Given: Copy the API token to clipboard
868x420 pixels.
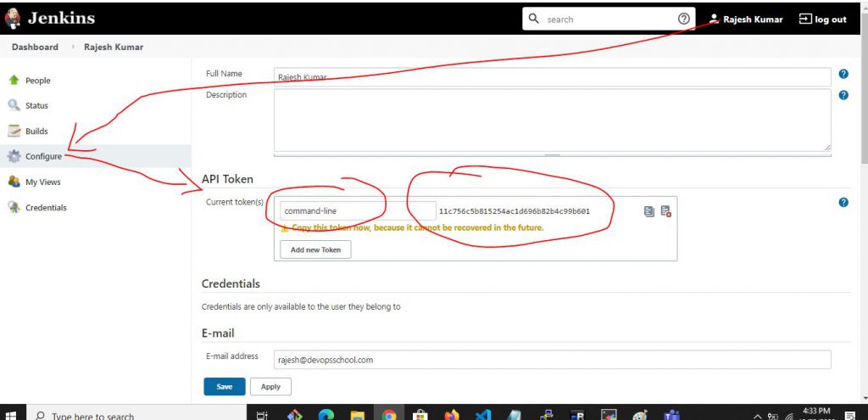Looking at the screenshot, I should pos(648,211).
